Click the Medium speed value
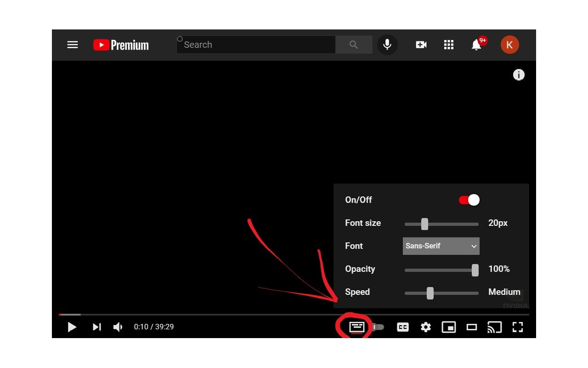The height and width of the screenshot is (368, 588). click(x=504, y=292)
